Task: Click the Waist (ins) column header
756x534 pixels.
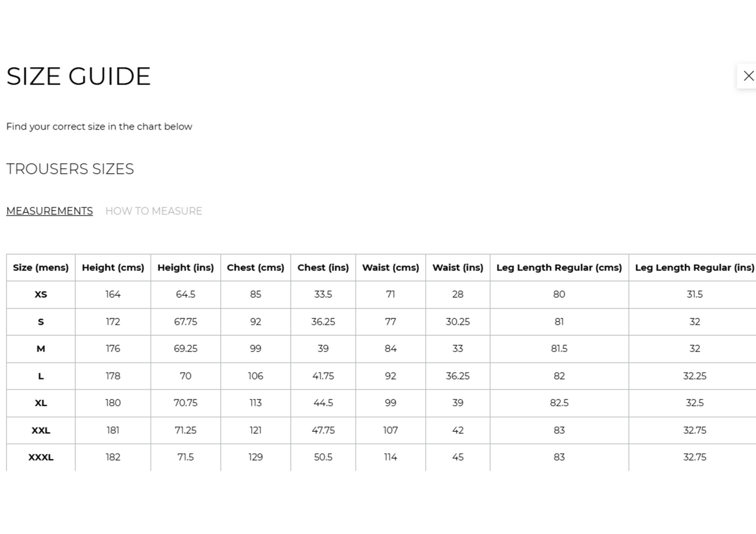Action: tap(458, 267)
